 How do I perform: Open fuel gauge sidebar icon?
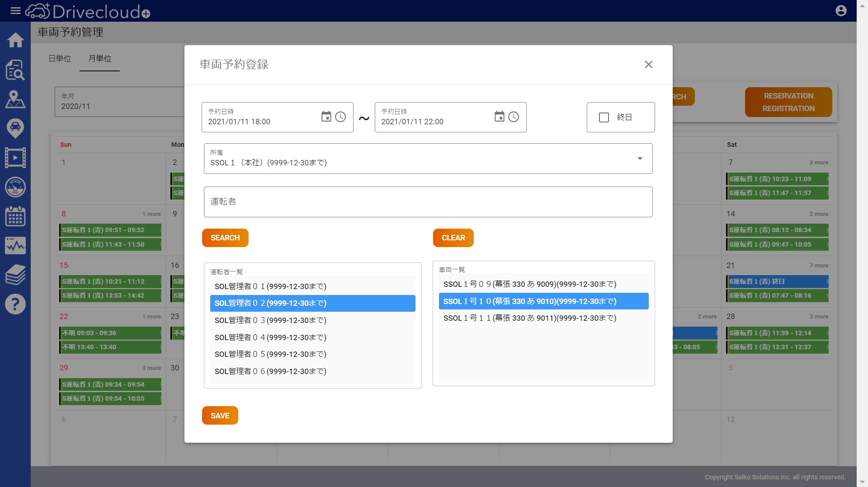(x=15, y=187)
